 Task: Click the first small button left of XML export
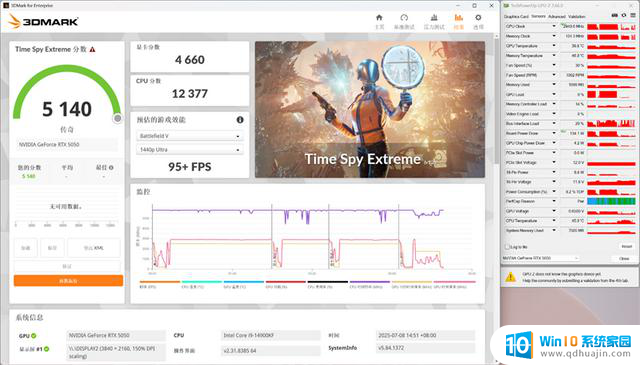tap(26, 248)
